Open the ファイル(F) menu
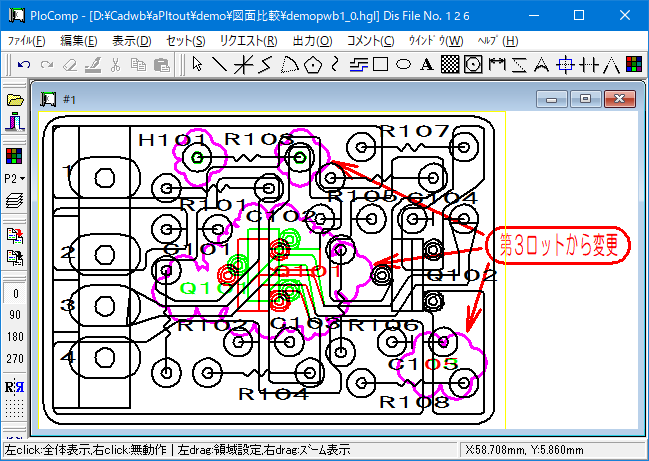Viewport: 649px width, 461px height. (x=26, y=41)
